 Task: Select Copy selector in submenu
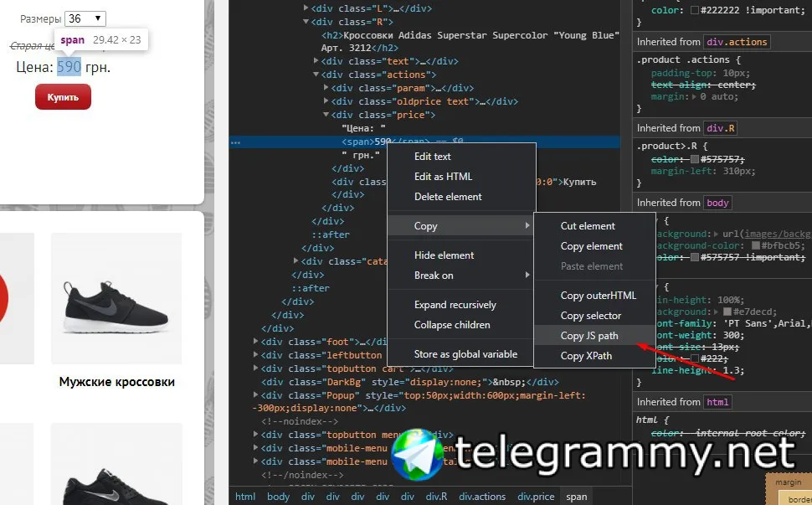[594, 316]
